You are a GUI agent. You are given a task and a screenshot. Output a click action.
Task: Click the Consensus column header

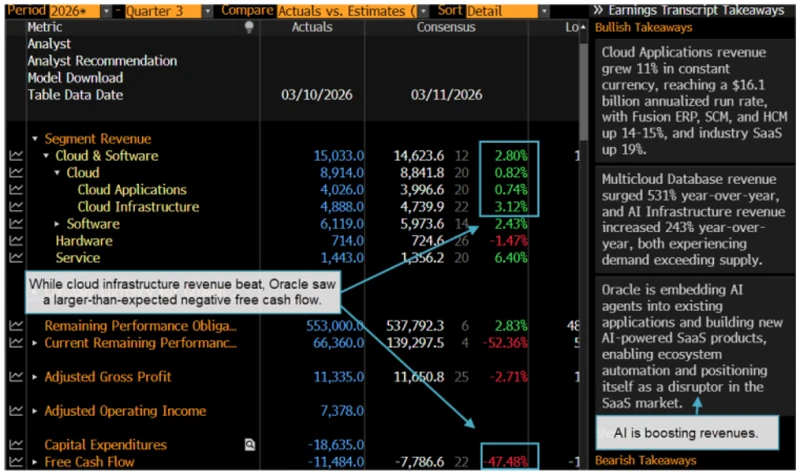click(x=446, y=27)
